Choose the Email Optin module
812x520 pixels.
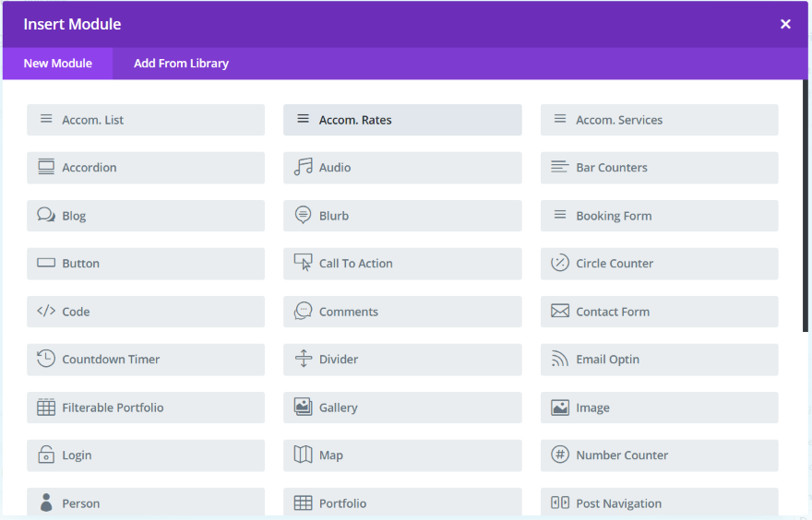coord(659,360)
